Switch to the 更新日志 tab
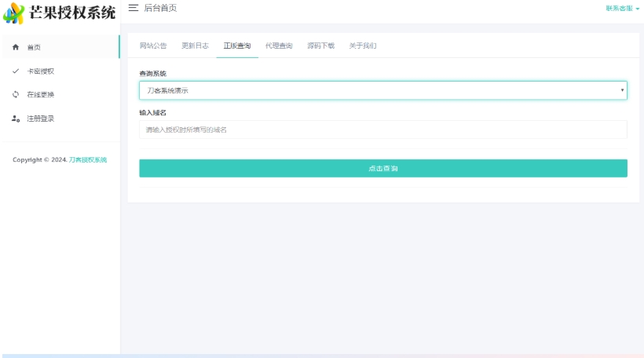 tap(195, 46)
